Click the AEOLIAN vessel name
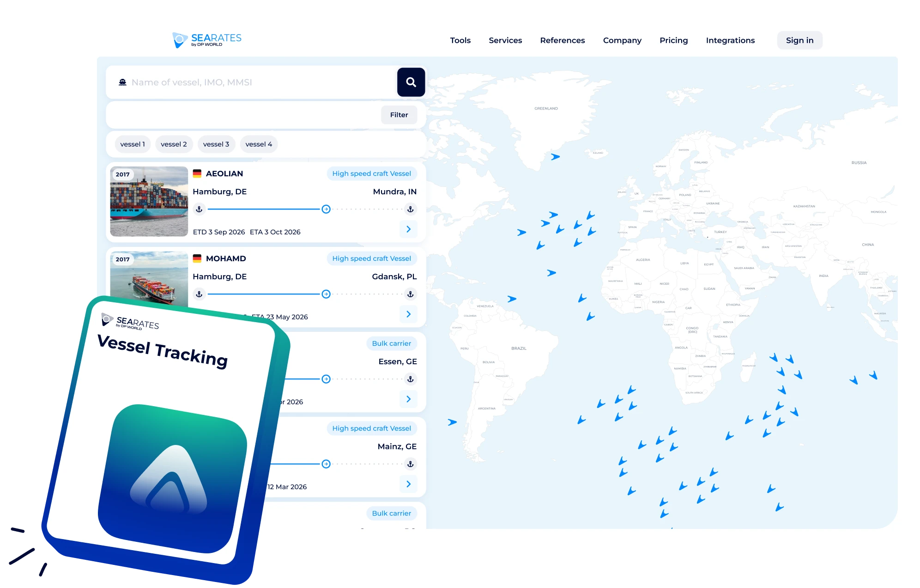Screen dimensions: 920x588 point(224,174)
